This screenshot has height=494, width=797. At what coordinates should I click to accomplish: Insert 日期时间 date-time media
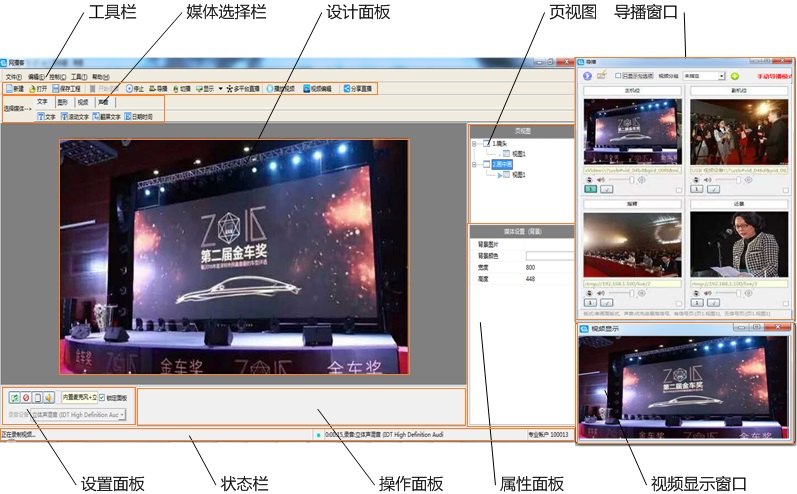pyautogui.click(x=138, y=116)
